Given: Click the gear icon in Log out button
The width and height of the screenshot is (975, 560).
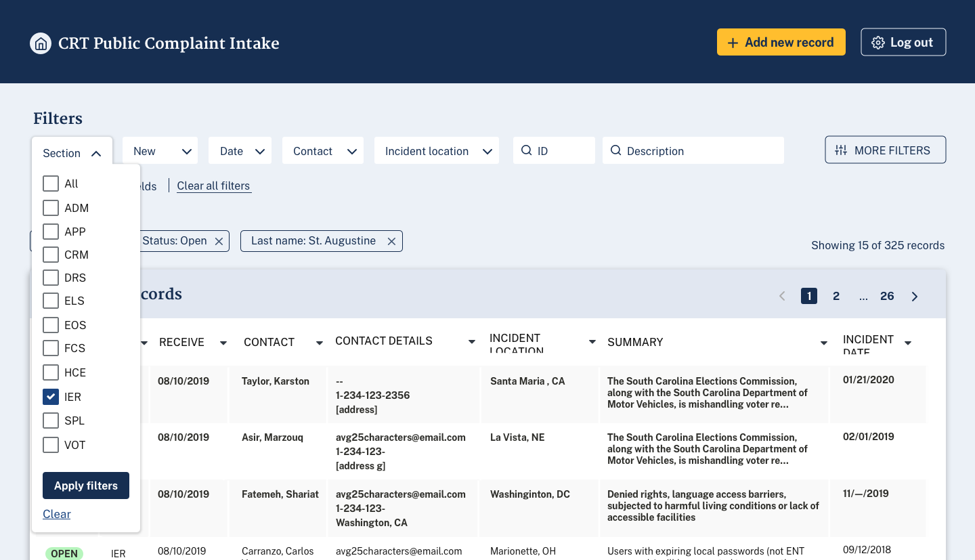Looking at the screenshot, I should [x=878, y=43].
